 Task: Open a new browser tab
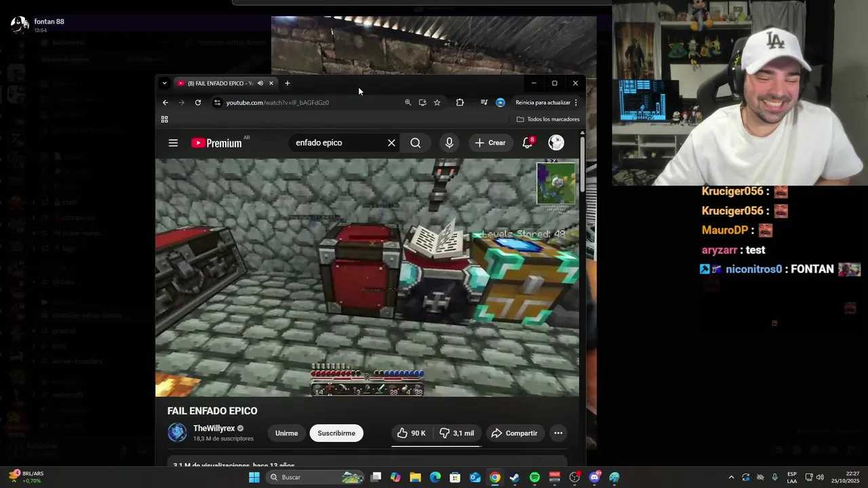click(x=288, y=83)
